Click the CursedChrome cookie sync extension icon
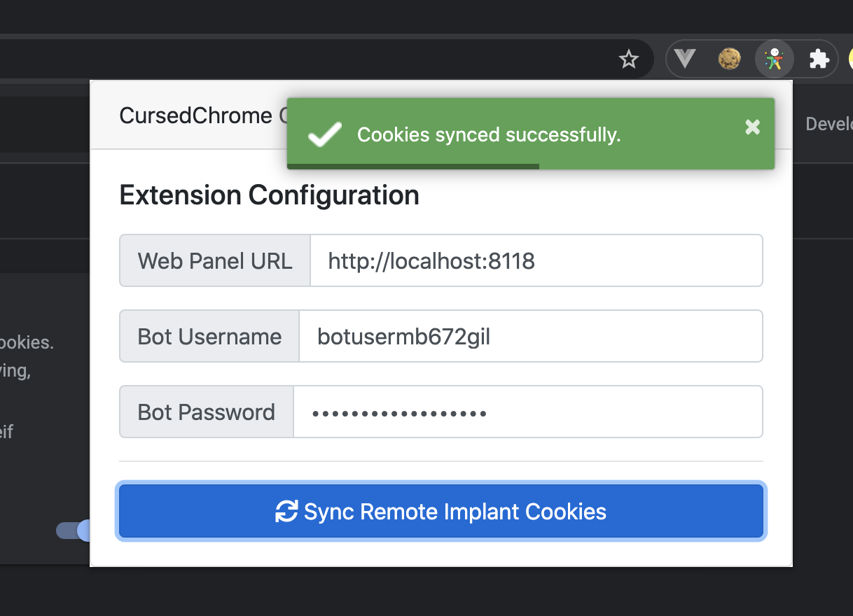853x616 pixels. (x=774, y=59)
